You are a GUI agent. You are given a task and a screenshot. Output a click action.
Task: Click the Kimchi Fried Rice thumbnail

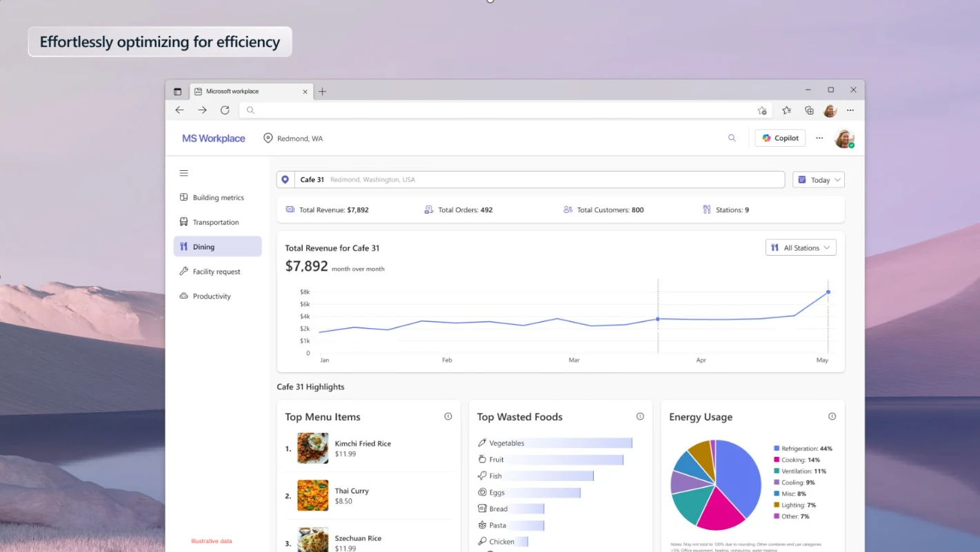click(312, 448)
